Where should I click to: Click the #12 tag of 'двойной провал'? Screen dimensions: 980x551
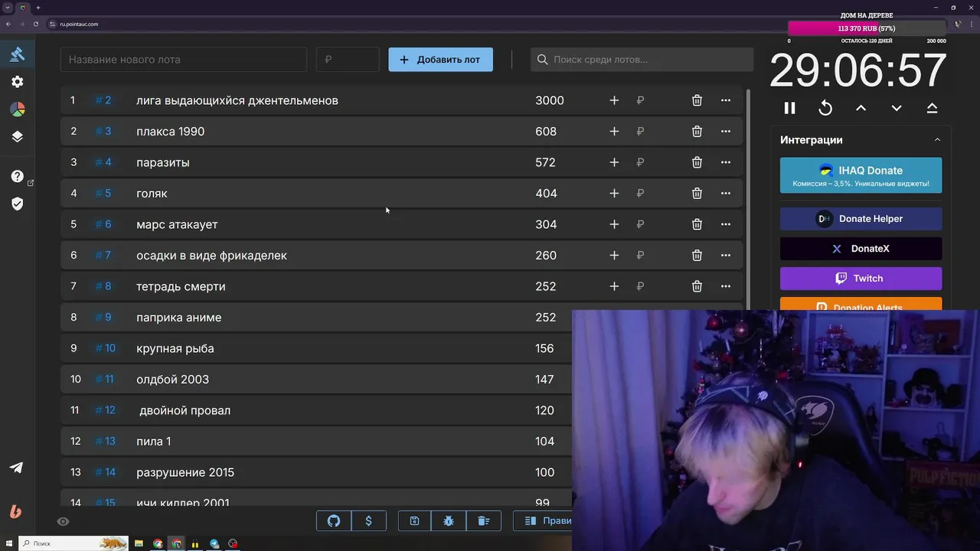105,410
